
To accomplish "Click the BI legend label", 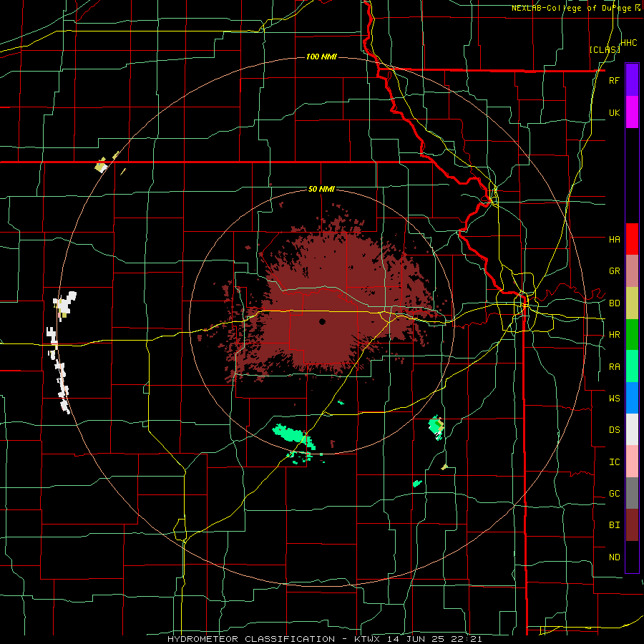I will (x=614, y=525).
